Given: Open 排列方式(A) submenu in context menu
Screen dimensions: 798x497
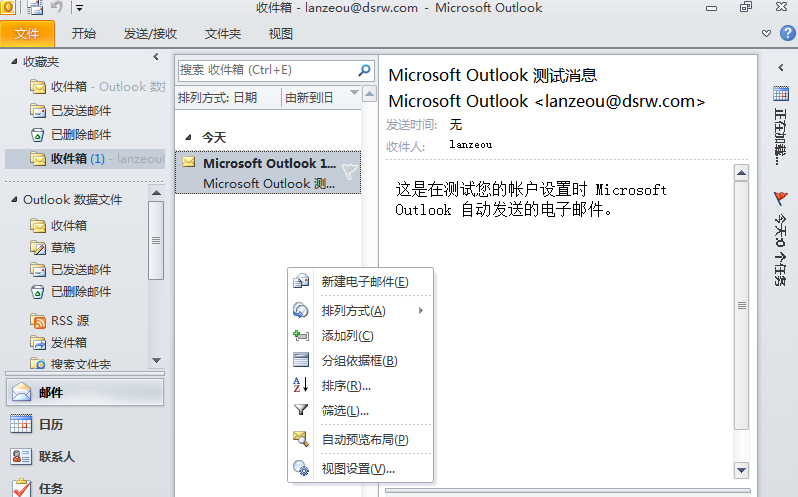Looking at the screenshot, I should pos(360,310).
